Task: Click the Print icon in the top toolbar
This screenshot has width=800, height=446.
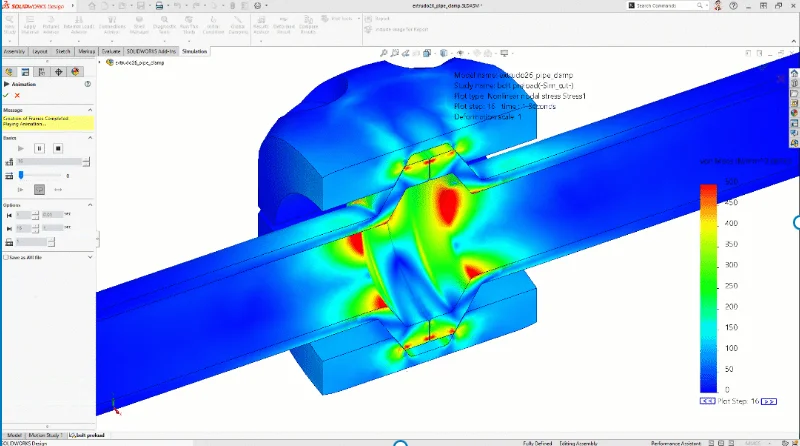Action: pyautogui.click(x=159, y=6)
